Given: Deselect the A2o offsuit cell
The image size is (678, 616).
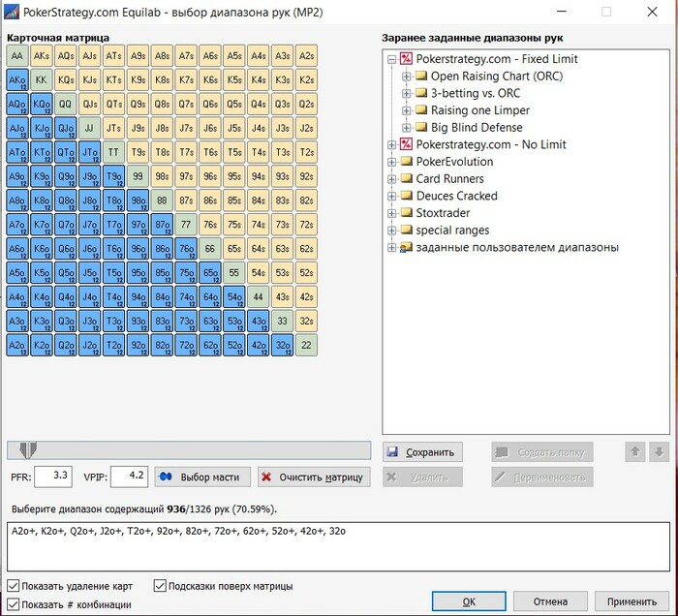Looking at the screenshot, I should 17,345.
